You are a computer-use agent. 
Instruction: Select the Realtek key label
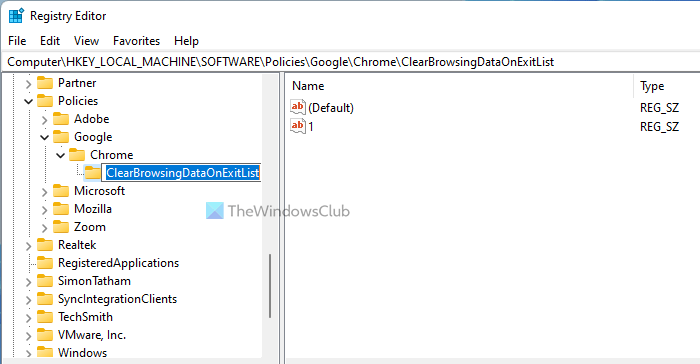tap(77, 245)
